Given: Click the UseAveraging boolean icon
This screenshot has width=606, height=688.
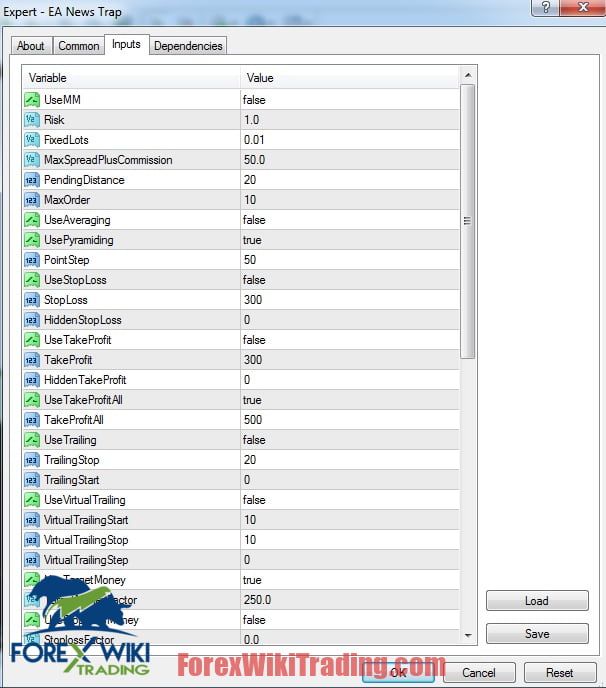Looking at the screenshot, I should 32,220.
